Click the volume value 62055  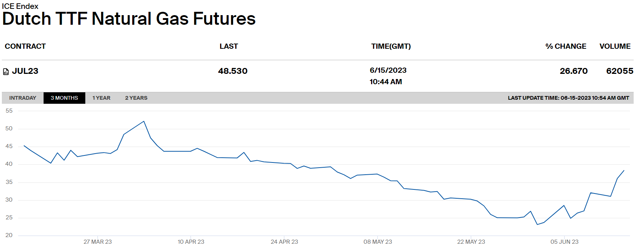pyautogui.click(x=620, y=71)
